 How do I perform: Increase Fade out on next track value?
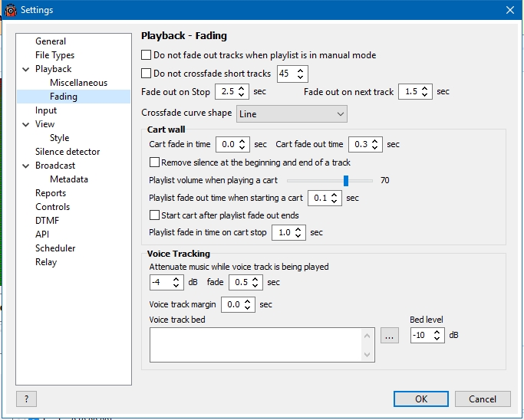pyautogui.click(x=426, y=88)
